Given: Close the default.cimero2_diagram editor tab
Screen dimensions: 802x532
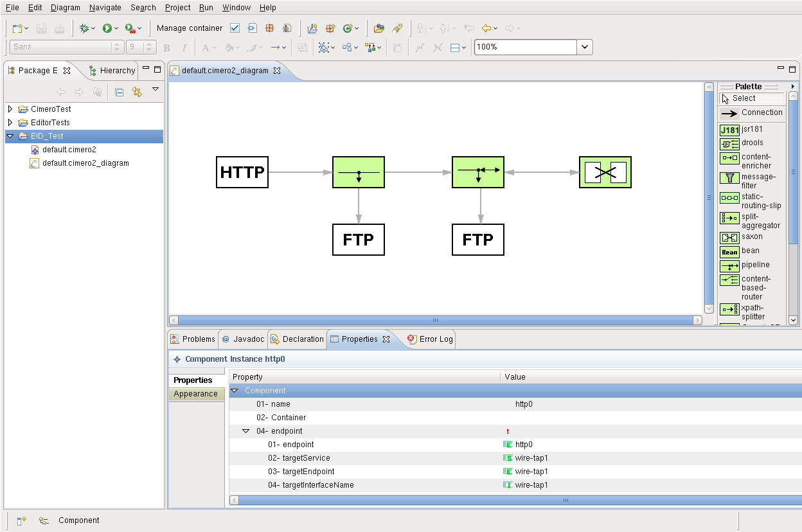Looking at the screenshot, I should click(277, 71).
